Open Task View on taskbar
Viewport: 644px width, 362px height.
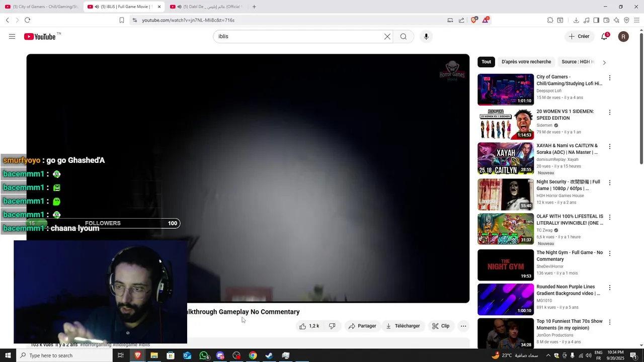pos(121,355)
